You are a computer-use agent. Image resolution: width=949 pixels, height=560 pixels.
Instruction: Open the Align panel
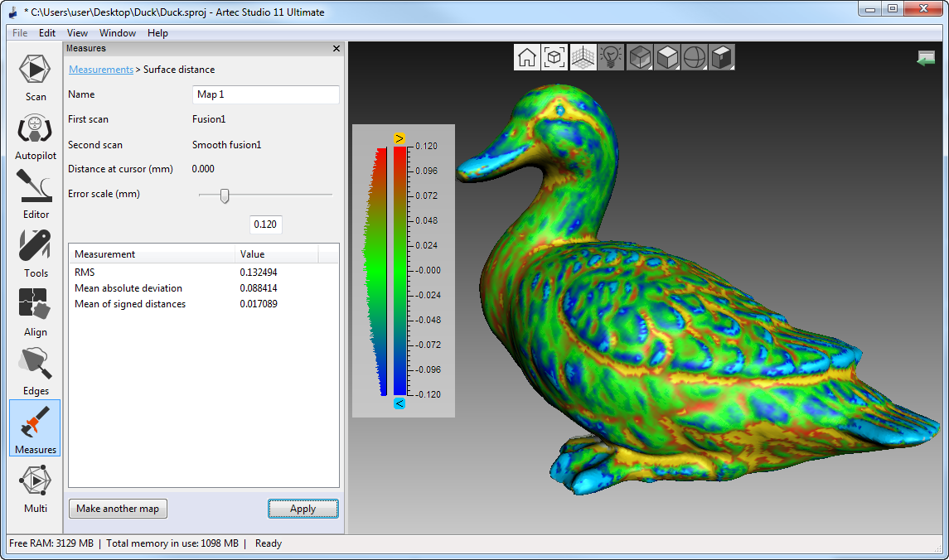pyautogui.click(x=35, y=313)
